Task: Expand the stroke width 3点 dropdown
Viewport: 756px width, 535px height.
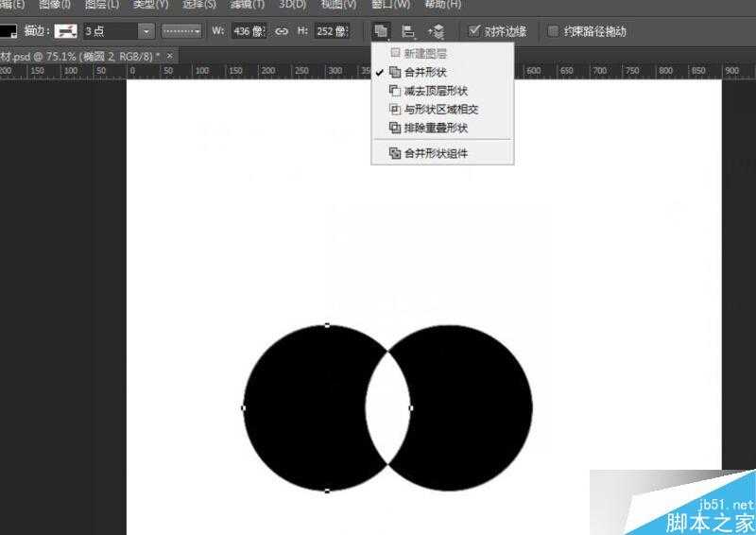Action: point(146,31)
